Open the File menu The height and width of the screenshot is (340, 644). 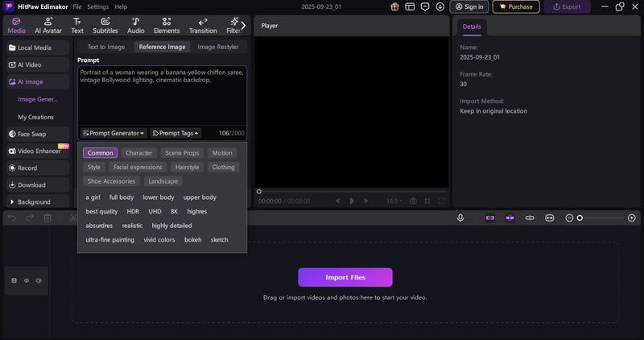click(x=76, y=6)
